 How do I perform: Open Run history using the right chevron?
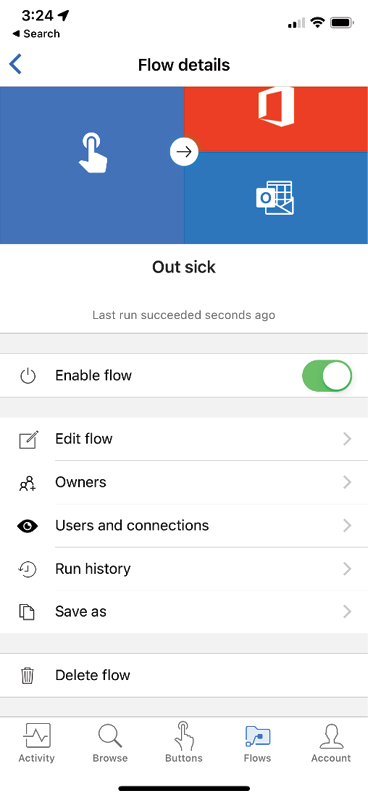coord(347,569)
